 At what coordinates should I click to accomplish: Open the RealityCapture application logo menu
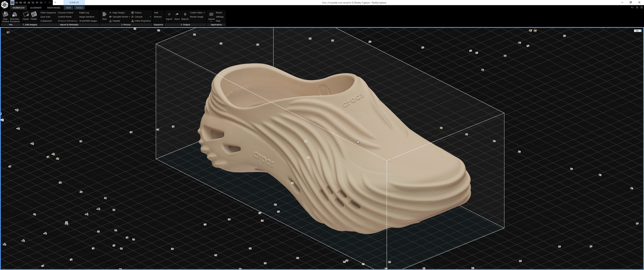(x=4, y=5)
